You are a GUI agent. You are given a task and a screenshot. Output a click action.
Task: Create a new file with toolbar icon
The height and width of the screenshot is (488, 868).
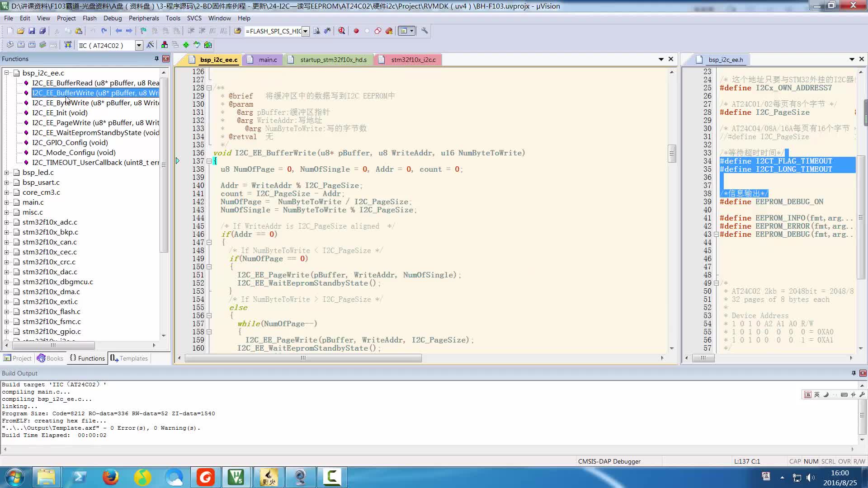pyautogui.click(x=10, y=31)
